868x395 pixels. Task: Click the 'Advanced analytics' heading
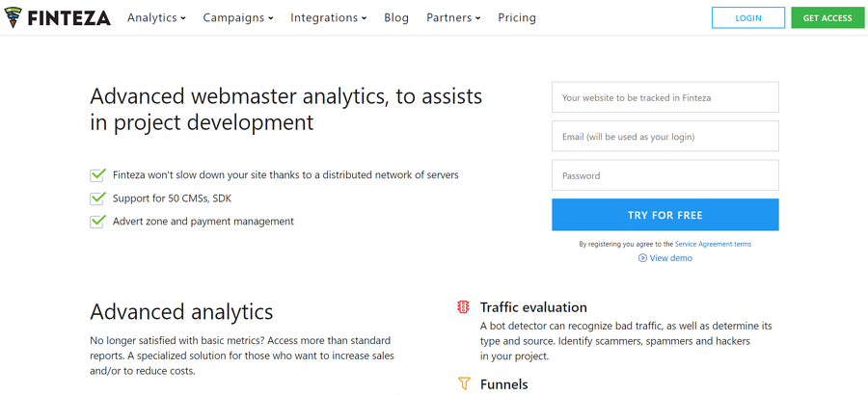click(181, 312)
